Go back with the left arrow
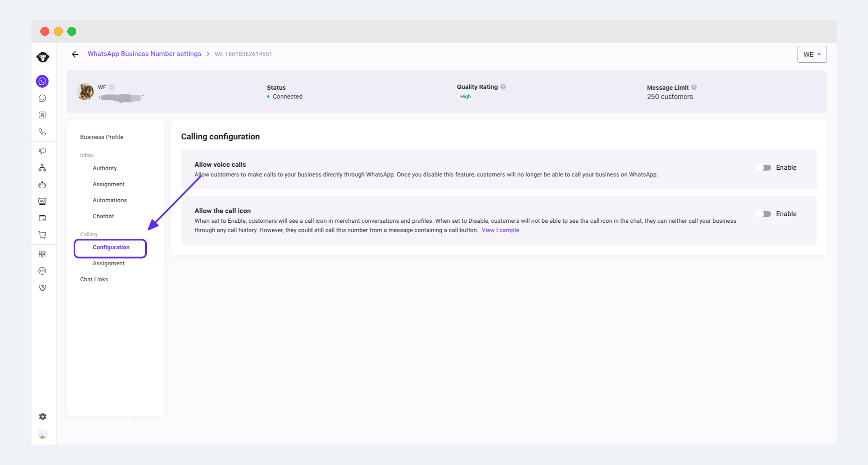 tap(75, 54)
